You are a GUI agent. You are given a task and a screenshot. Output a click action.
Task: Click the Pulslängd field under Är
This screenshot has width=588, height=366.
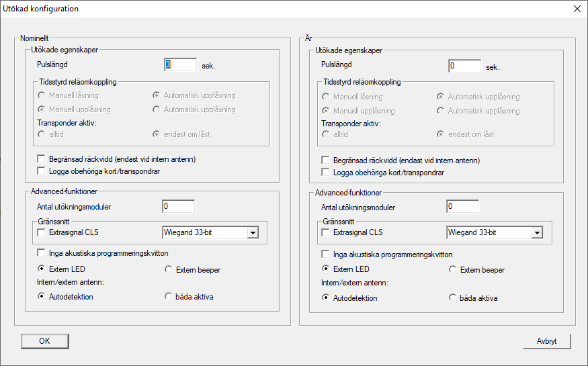coord(464,66)
